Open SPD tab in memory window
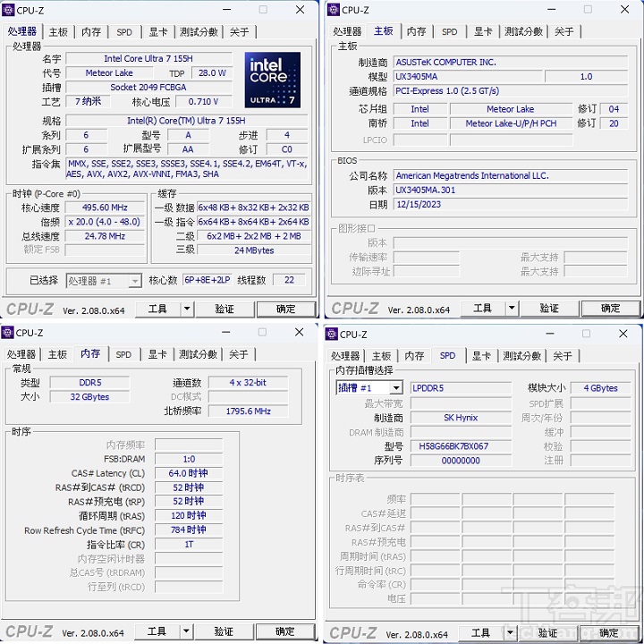Viewport: 644px width, 644px height. tap(123, 354)
